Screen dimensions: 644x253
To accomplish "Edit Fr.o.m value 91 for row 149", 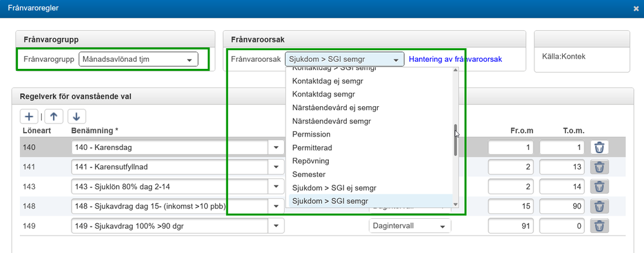I will (x=511, y=225).
